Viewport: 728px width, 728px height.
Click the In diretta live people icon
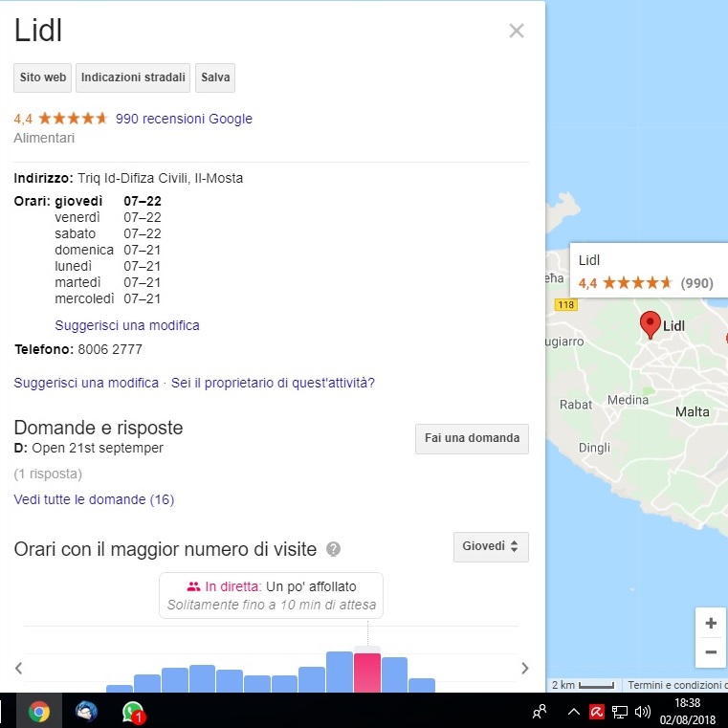tap(193, 586)
